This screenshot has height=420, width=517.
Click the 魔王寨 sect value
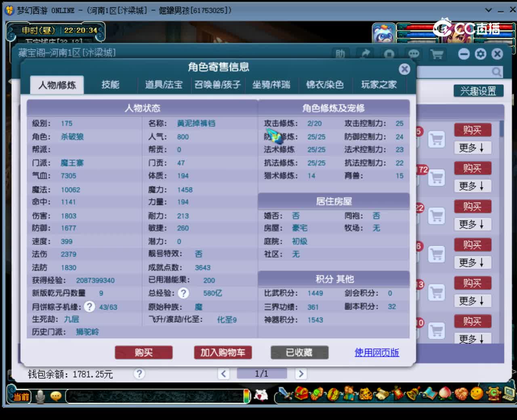point(72,163)
